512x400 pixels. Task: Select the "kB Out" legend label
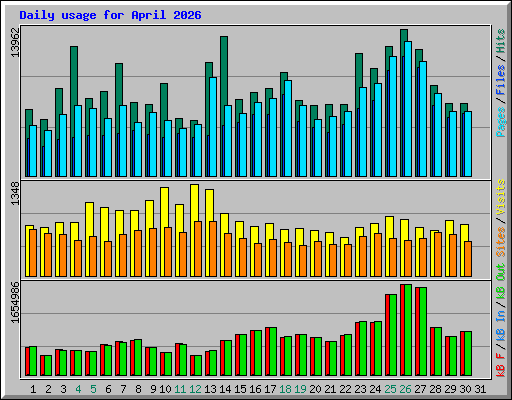(x=500, y=281)
